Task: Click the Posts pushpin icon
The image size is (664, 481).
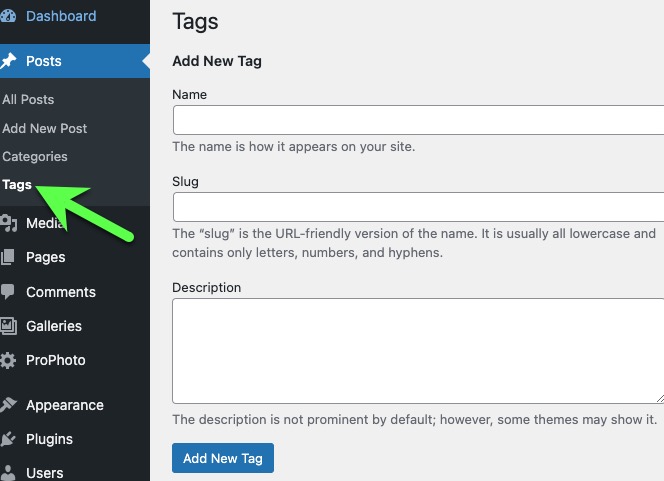Action: [x=8, y=61]
